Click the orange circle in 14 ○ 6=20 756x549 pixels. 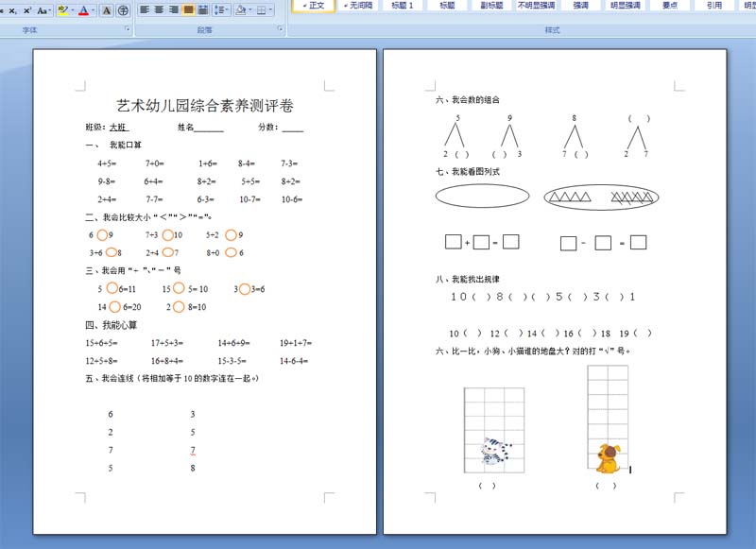(x=114, y=307)
